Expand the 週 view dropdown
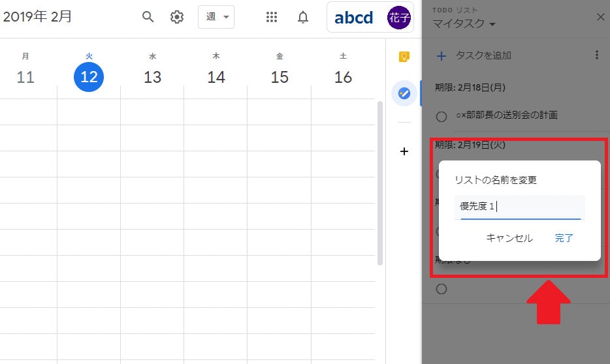The image size is (610, 364). (x=216, y=17)
